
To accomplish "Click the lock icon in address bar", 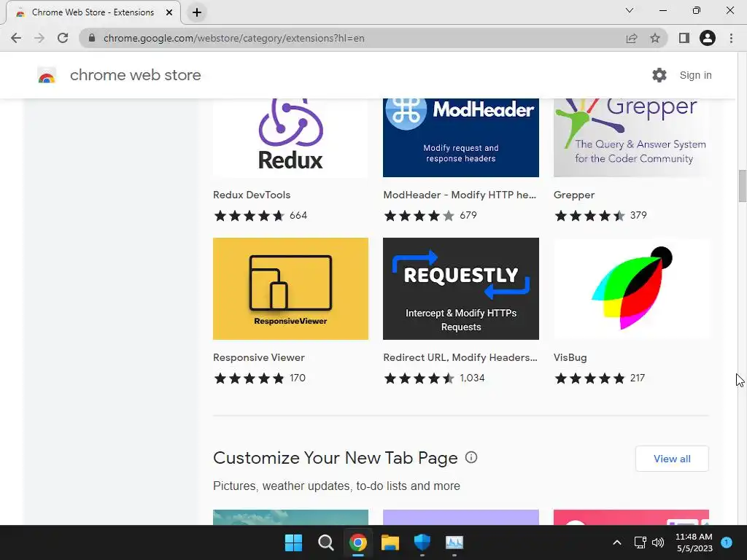I will pyautogui.click(x=92, y=38).
